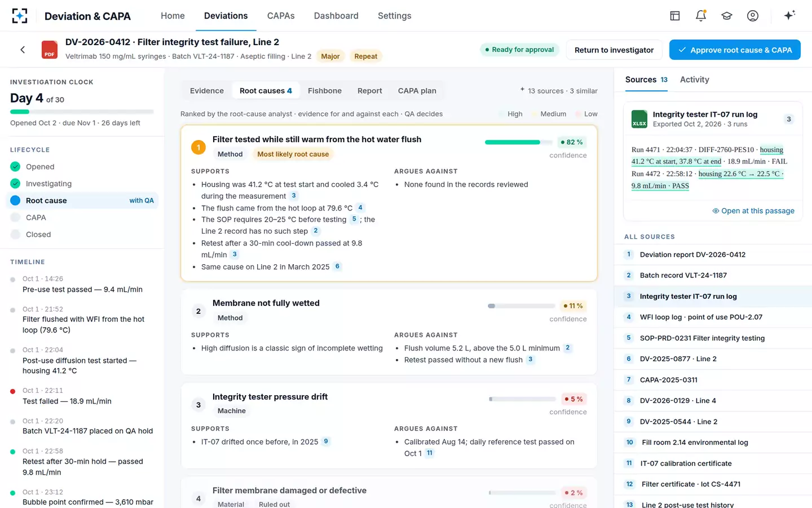Click the investigation clock progress bar
Image resolution: width=812 pixels, height=508 pixels.
point(82,112)
